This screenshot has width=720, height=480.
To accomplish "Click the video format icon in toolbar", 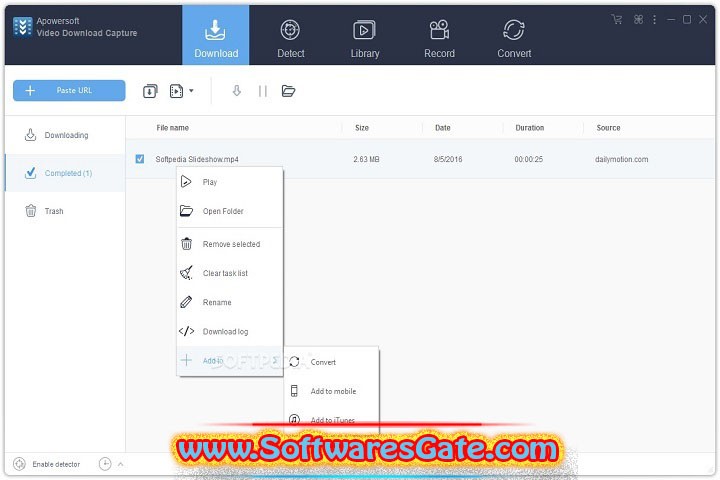I will (x=176, y=91).
